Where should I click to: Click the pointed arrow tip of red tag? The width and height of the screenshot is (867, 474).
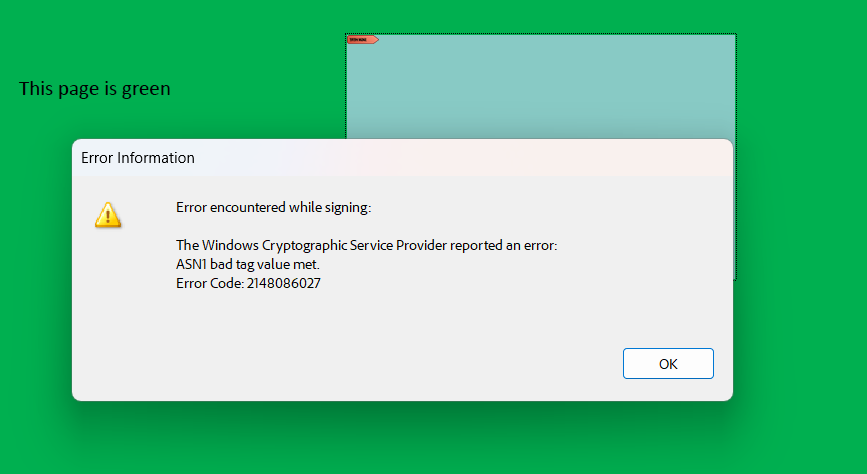pyautogui.click(x=377, y=40)
